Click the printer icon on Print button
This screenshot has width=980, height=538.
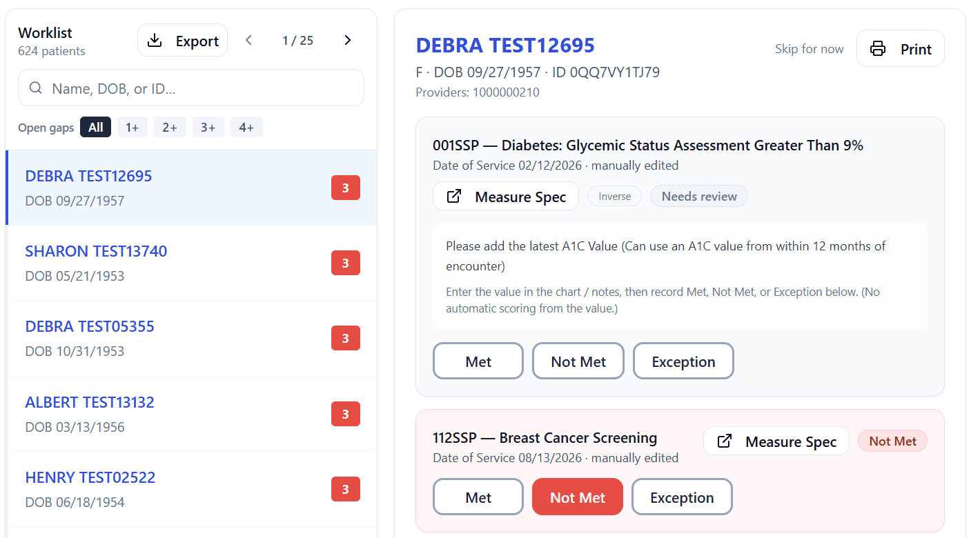coord(878,49)
